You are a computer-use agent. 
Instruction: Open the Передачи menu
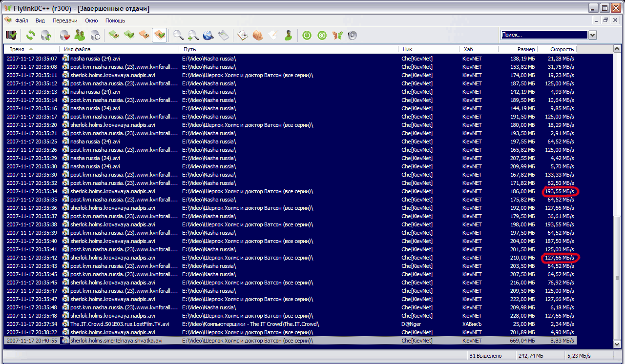coord(65,20)
